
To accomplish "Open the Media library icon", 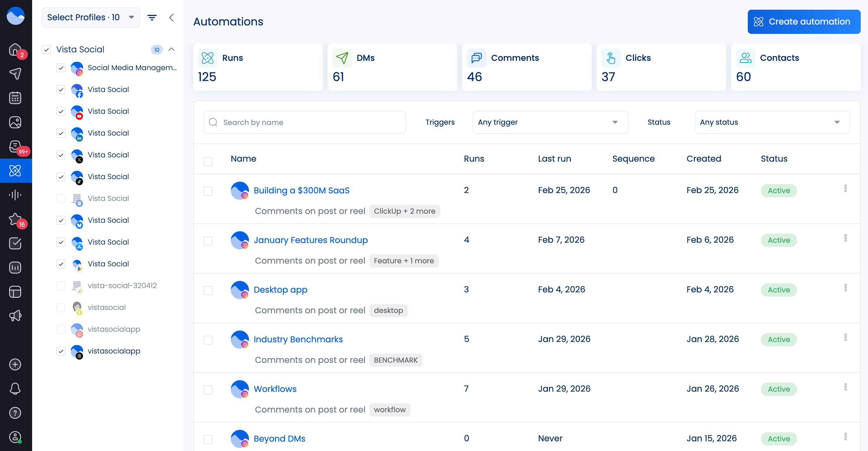I will click(x=15, y=122).
